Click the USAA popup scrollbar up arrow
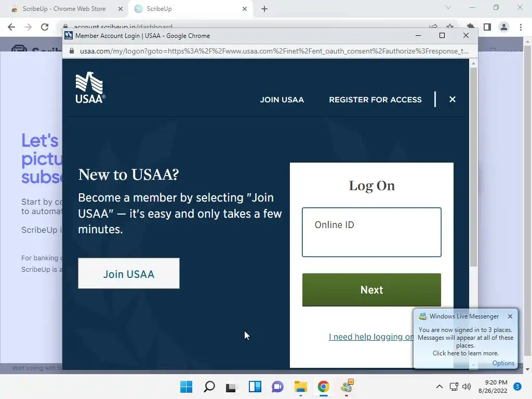Image resolution: width=532 pixels, height=399 pixels. click(473, 63)
